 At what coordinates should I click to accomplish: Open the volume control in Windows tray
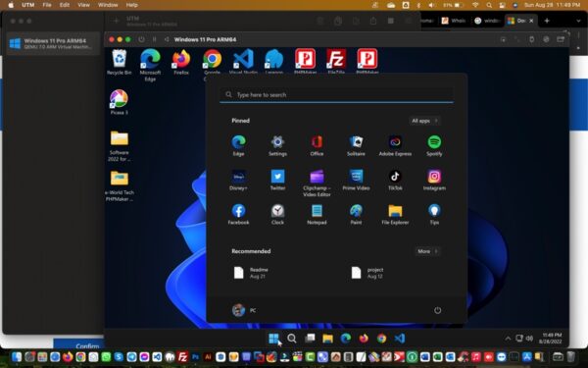pos(529,339)
